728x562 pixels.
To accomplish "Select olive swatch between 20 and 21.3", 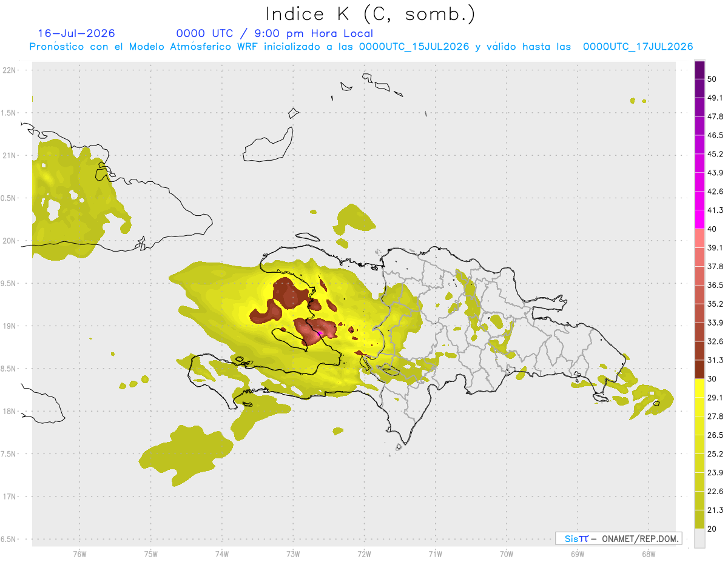I will tap(700, 519).
